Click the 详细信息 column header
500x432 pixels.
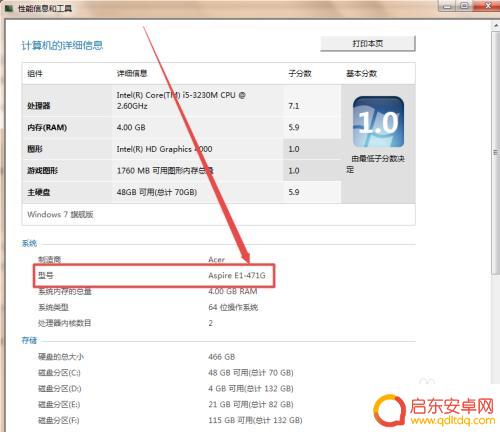click(x=132, y=74)
